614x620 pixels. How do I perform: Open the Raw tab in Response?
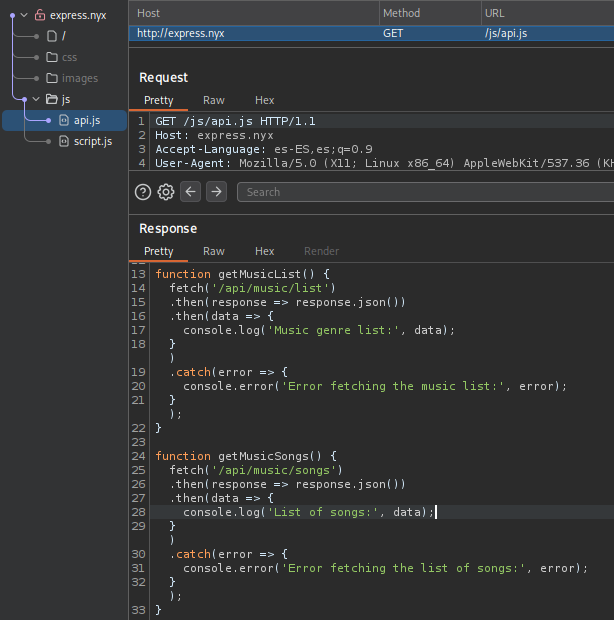tap(214, 251)
